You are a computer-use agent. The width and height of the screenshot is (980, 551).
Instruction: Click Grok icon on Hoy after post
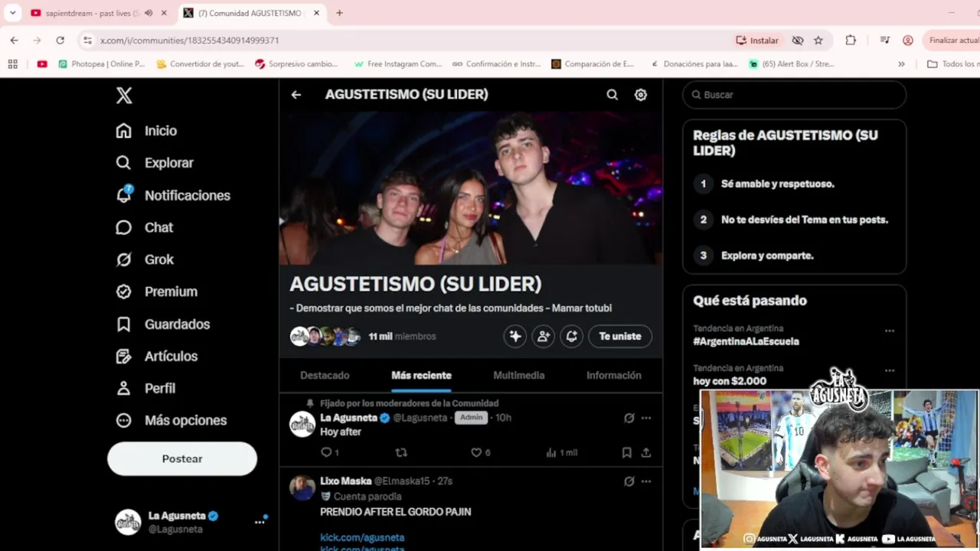tap(629, 418)
